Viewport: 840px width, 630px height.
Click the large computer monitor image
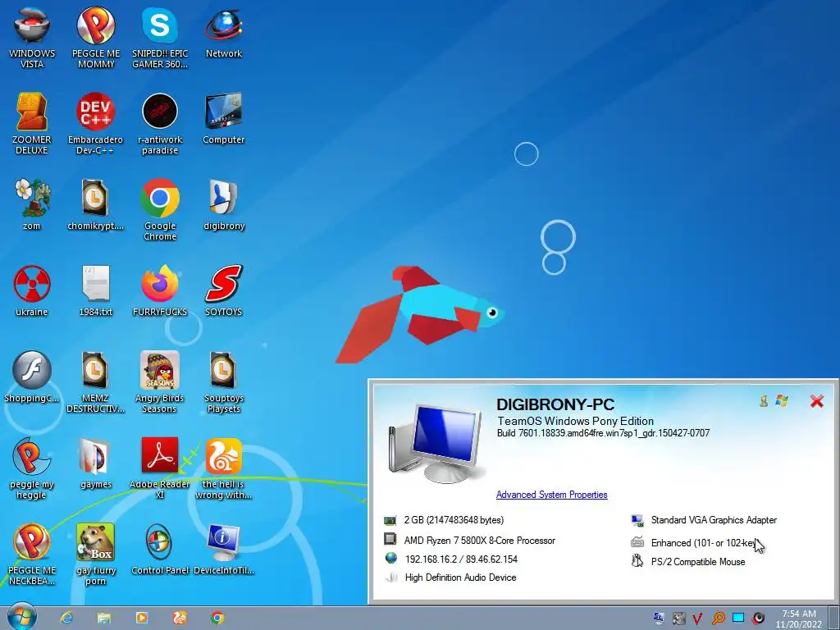[436, 442]
